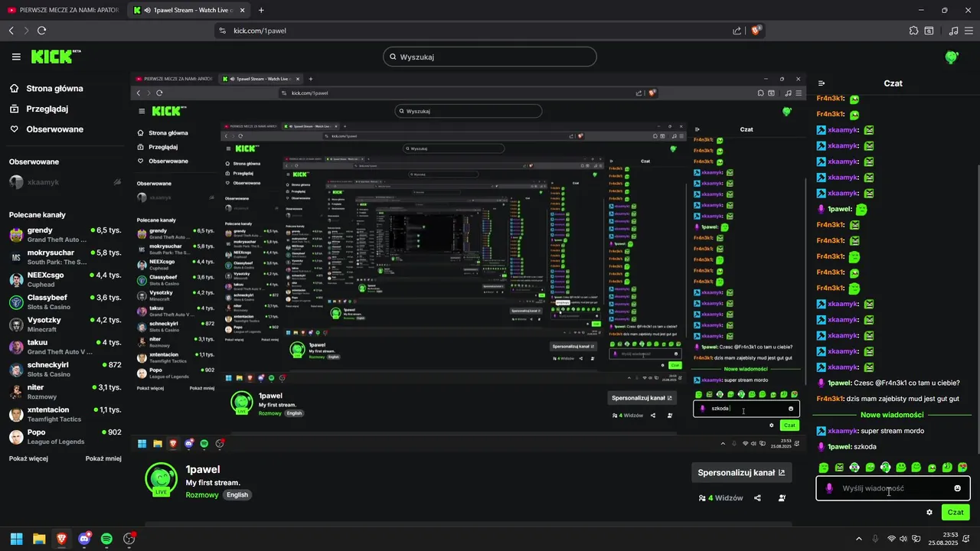View site information icon in address bar
Viewport: 980px width, 551px height.
coord(223,31)
